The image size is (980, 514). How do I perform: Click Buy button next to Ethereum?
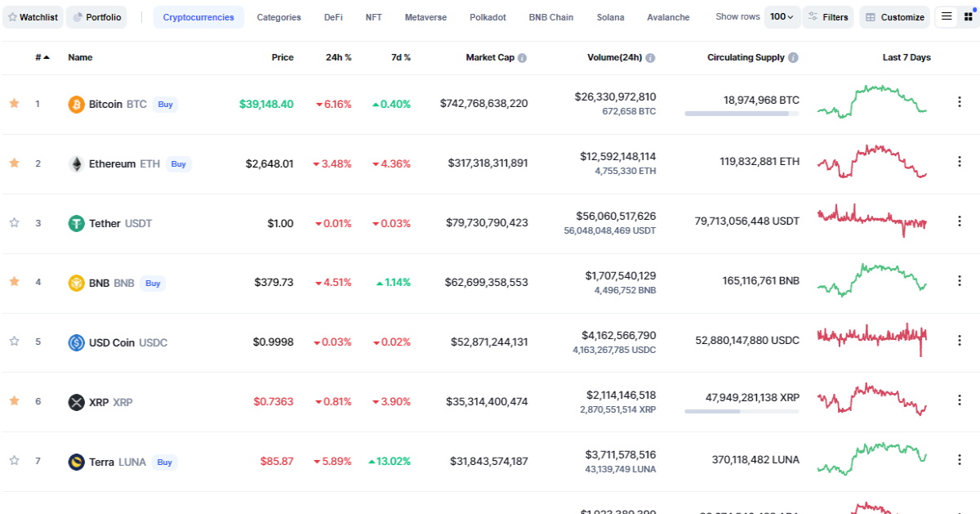coord(179,164)
